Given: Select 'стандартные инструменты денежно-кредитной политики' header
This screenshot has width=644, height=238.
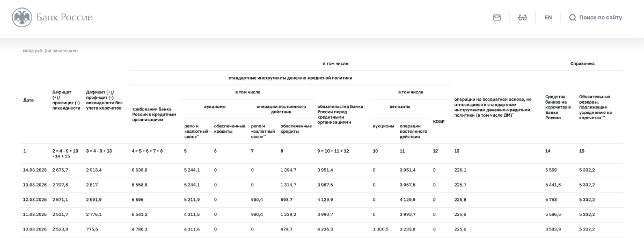Looking at the screenshot, I should point(290,78).
